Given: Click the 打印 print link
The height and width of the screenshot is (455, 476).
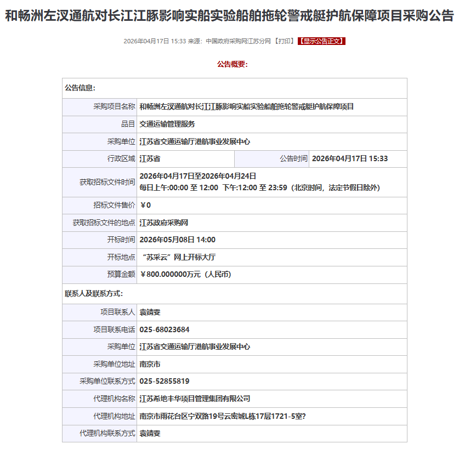Looking at the screenshot, I should click(284, 41).
